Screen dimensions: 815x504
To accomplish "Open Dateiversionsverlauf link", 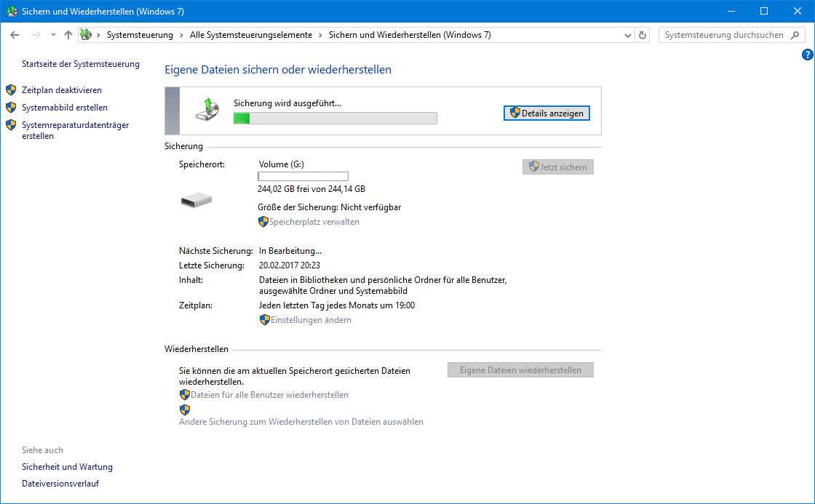I will point(60,483).
